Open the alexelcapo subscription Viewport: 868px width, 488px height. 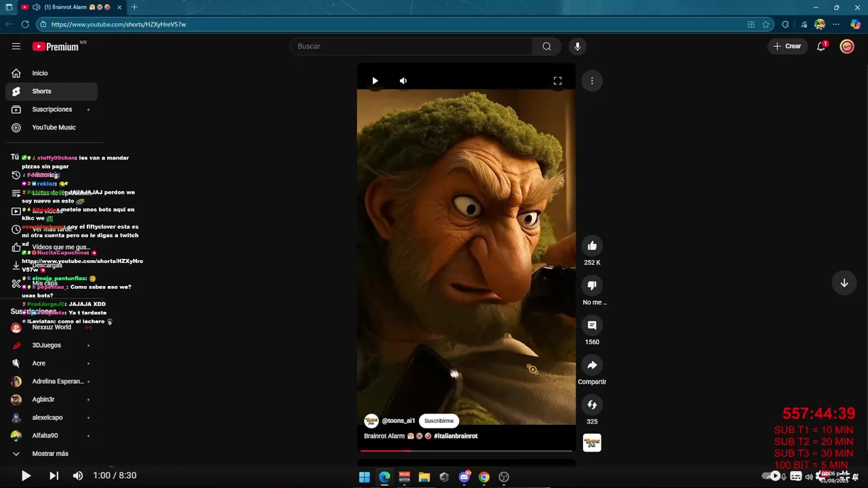(x=52, y=418)
